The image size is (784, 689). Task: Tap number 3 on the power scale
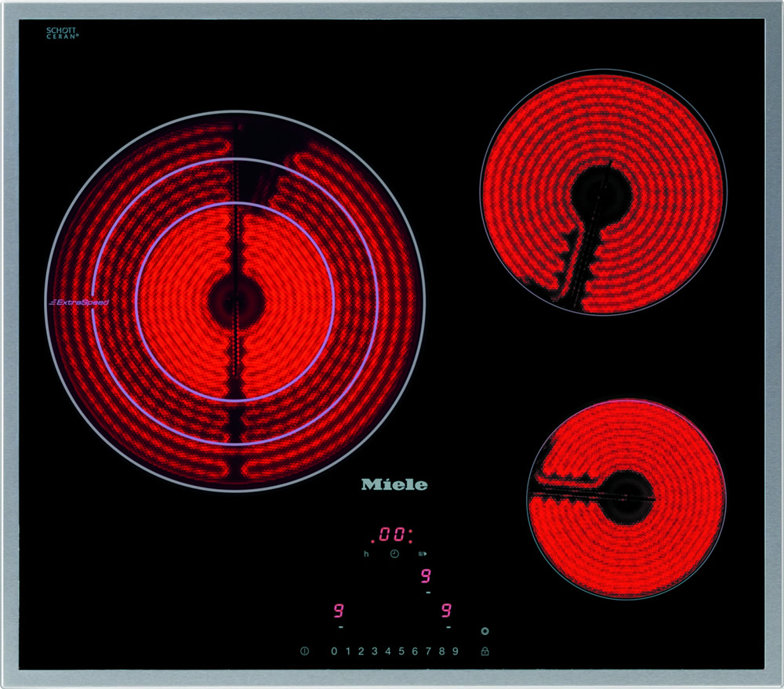tap(374, 651)
